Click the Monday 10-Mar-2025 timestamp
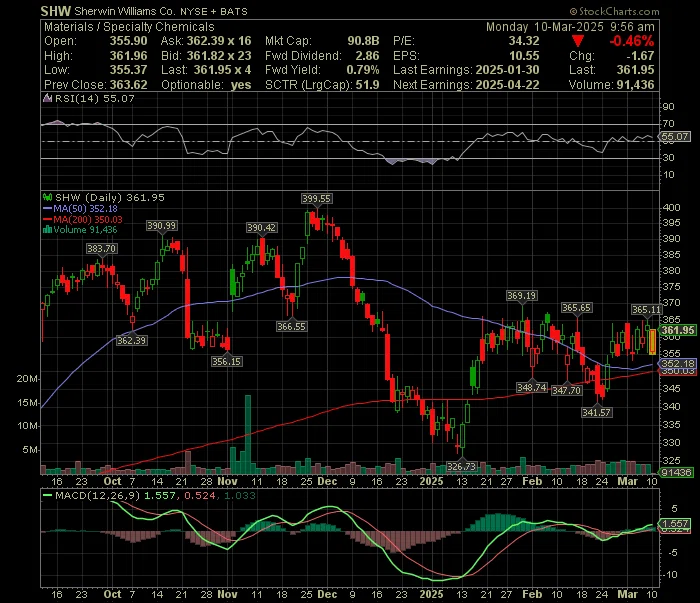The height and width of the screenshot is (603, 700). click(571, 27)
